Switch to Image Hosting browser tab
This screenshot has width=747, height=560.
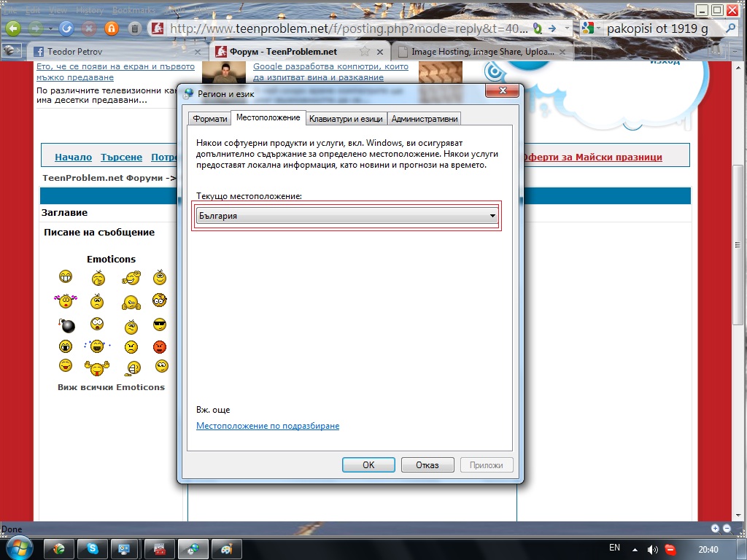click(x=483, y=52)
